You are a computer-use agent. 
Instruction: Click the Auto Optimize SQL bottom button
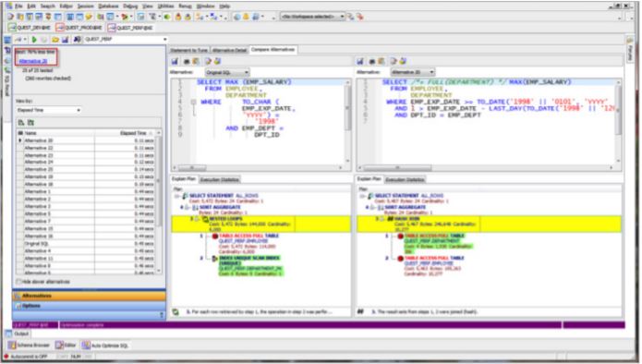[x=105, y=346]
